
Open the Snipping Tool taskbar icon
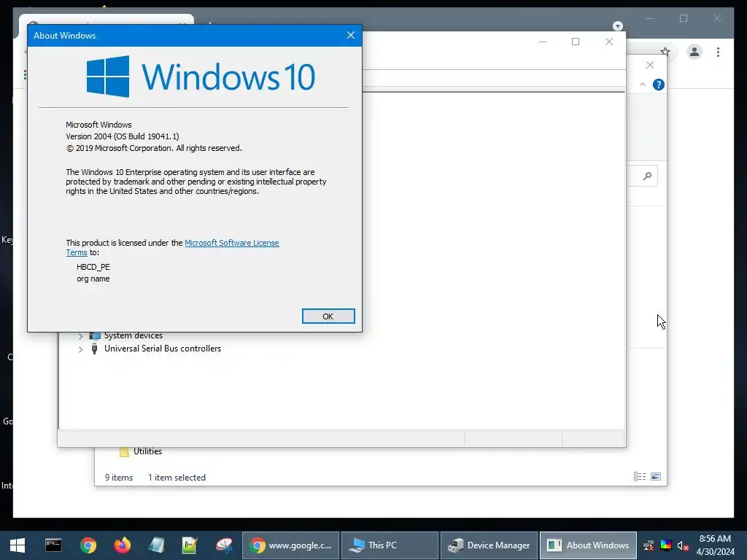[x=224, y=545]
